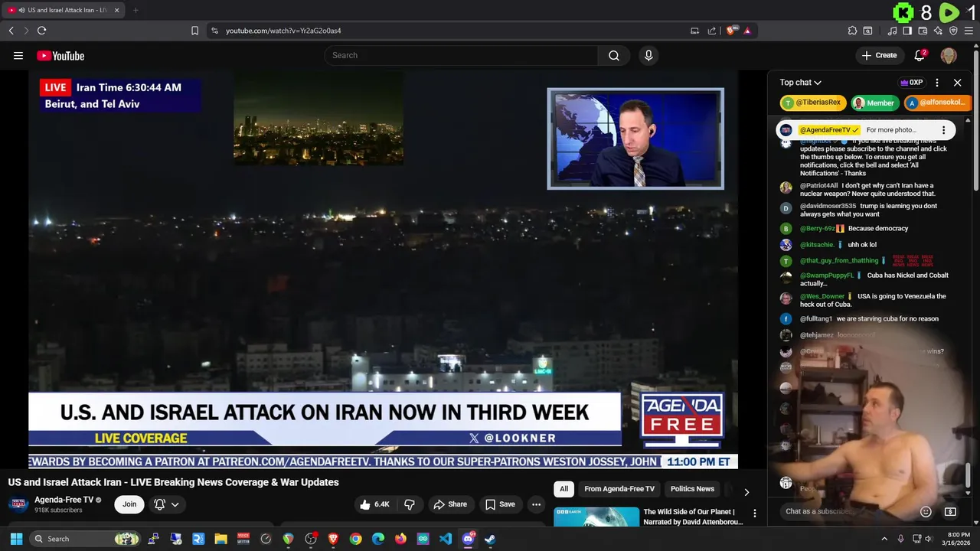The width and height of the screenshot is (980, 551).
Task: Like the video with thumbs up
Action: point(375,504)
